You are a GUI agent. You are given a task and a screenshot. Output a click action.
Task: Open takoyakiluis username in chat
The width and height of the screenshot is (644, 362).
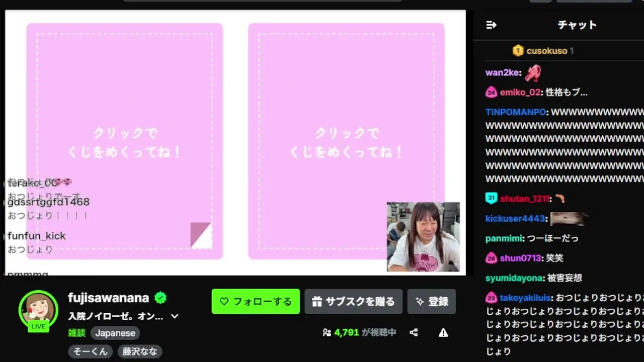525,298
